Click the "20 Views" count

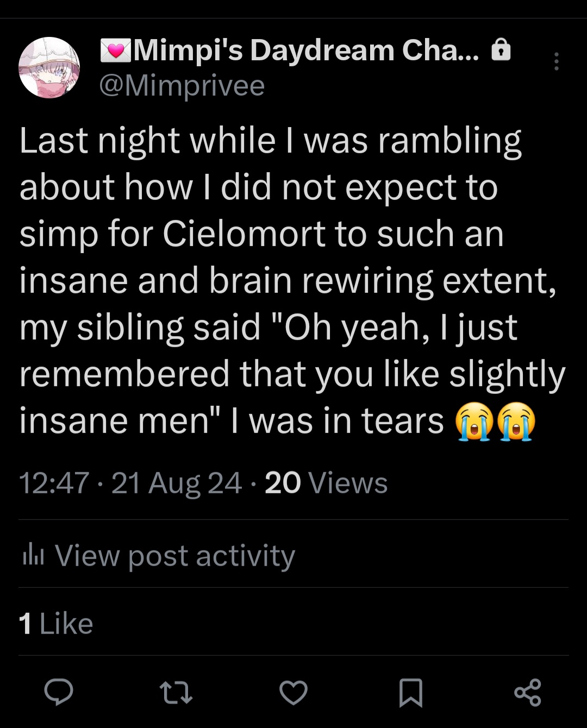326,482
